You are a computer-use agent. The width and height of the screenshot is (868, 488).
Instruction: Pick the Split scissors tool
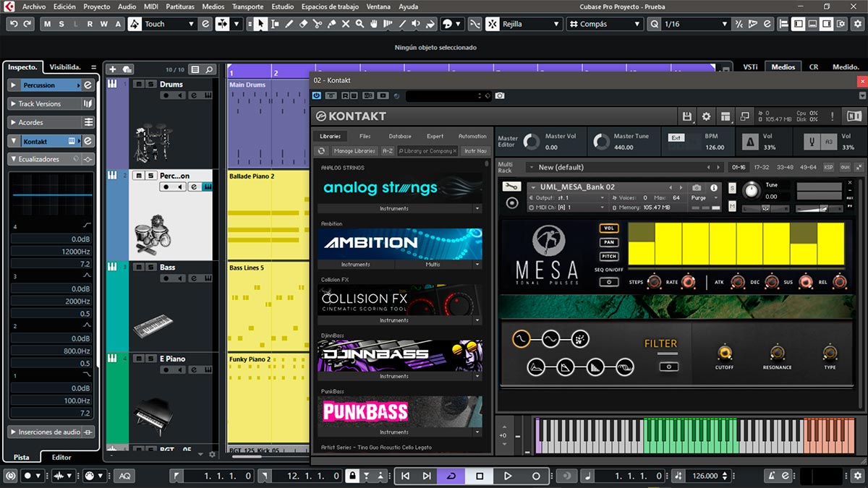click(x=318, y=24)
